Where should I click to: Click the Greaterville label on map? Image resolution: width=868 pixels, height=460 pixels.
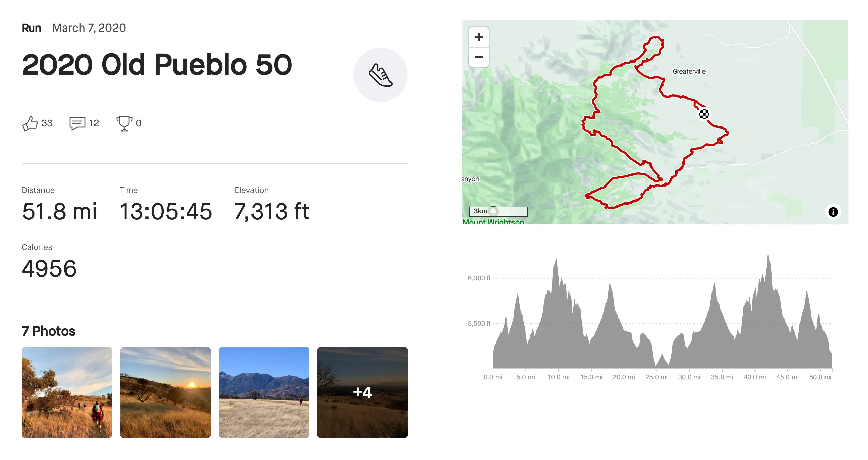(x=689, y=71)
